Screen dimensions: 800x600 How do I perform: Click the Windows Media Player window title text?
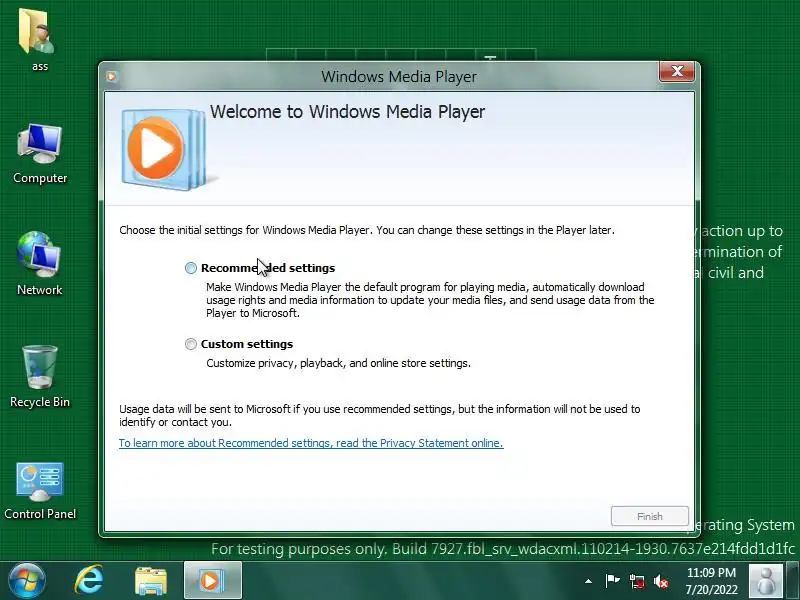coord(399,77)
